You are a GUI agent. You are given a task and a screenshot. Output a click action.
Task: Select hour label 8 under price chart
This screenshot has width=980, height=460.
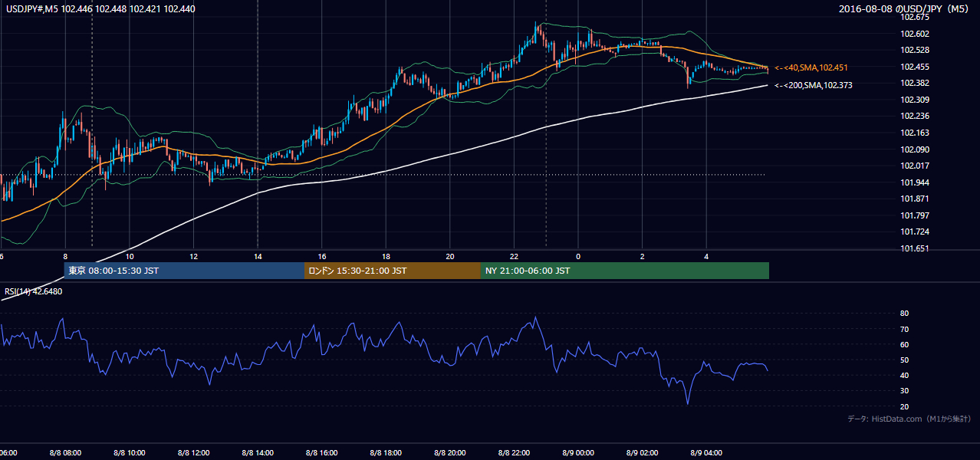click(x=65, y=256)
